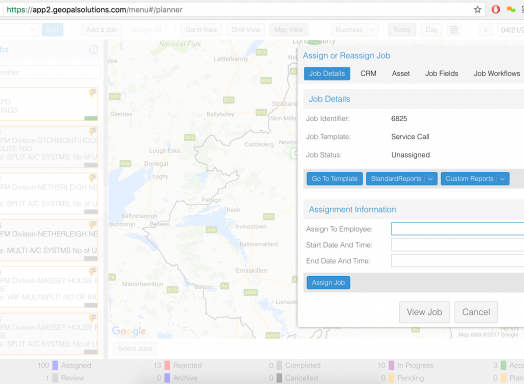Screen dimensions: 524x384
Task: Focus the Assign To Employee field
Action: (457, 229)
